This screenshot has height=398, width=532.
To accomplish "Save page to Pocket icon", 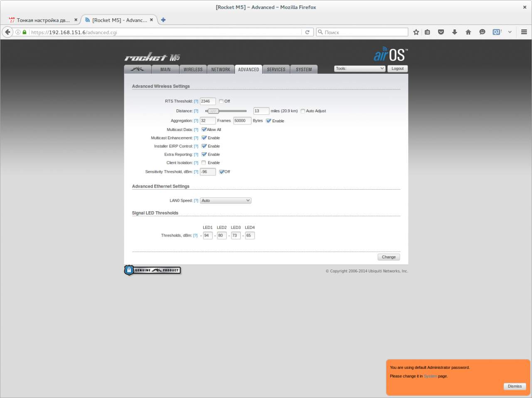I will click(441, 32).
